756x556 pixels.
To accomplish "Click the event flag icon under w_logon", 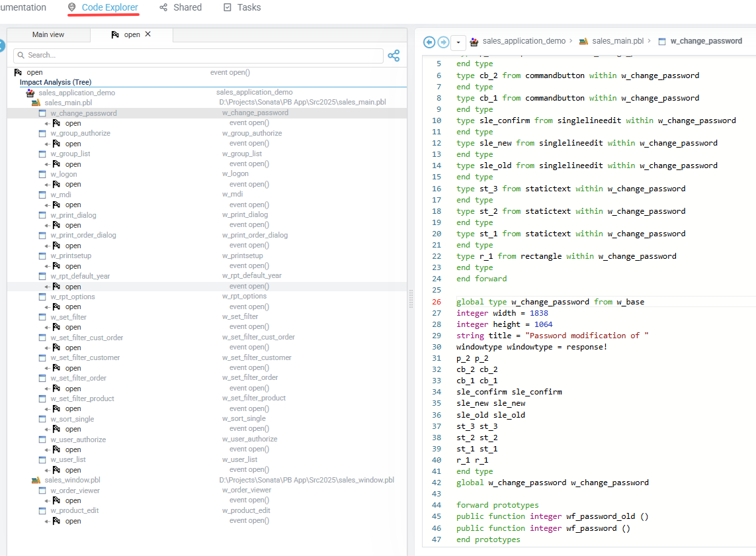I will [56, 185].
